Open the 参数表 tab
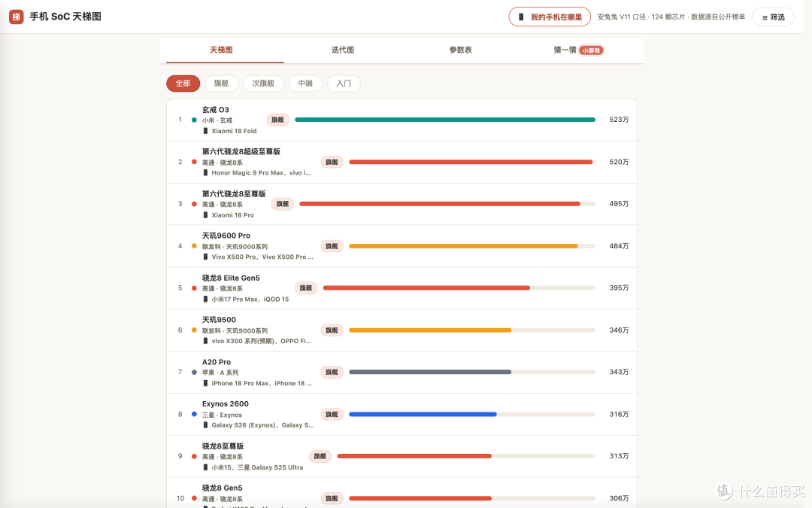 [460, 50]
